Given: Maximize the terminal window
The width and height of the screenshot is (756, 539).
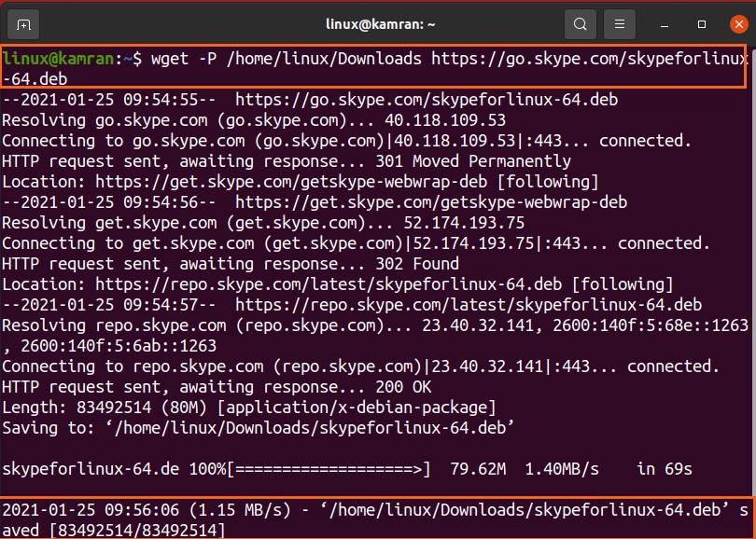Looking at the screenshot, I should [702, 23].
